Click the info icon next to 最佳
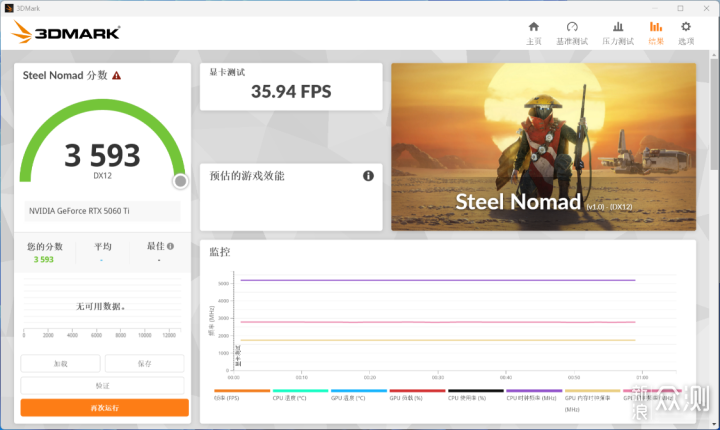Image resolution: width=720 pixels, height=430 pixels. [x=170, y=246]
